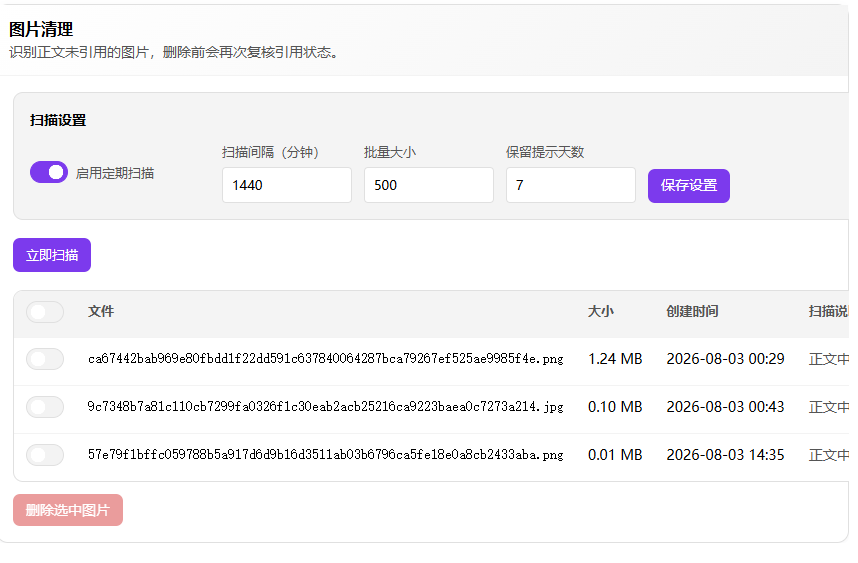Image resolution: width=858 pixels, height=563 pixels.
Task: Click the 1.24 MB size cell
Action: [615, 359]
